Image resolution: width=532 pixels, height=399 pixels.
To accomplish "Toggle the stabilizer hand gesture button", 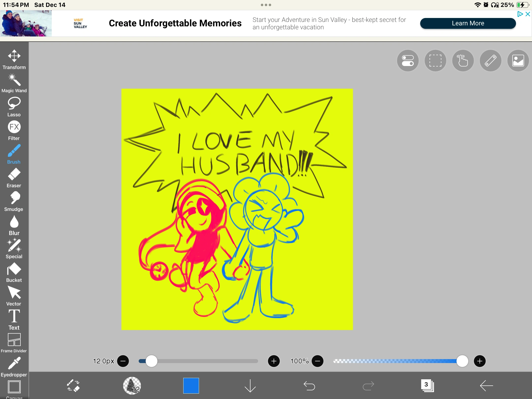I will pyautogui.click(x=463, y=61).
